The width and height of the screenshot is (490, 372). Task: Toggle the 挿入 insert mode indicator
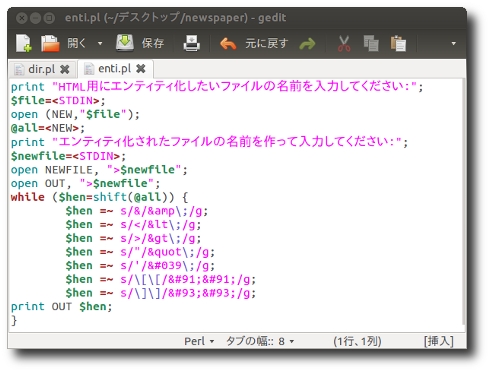point(439,341)
